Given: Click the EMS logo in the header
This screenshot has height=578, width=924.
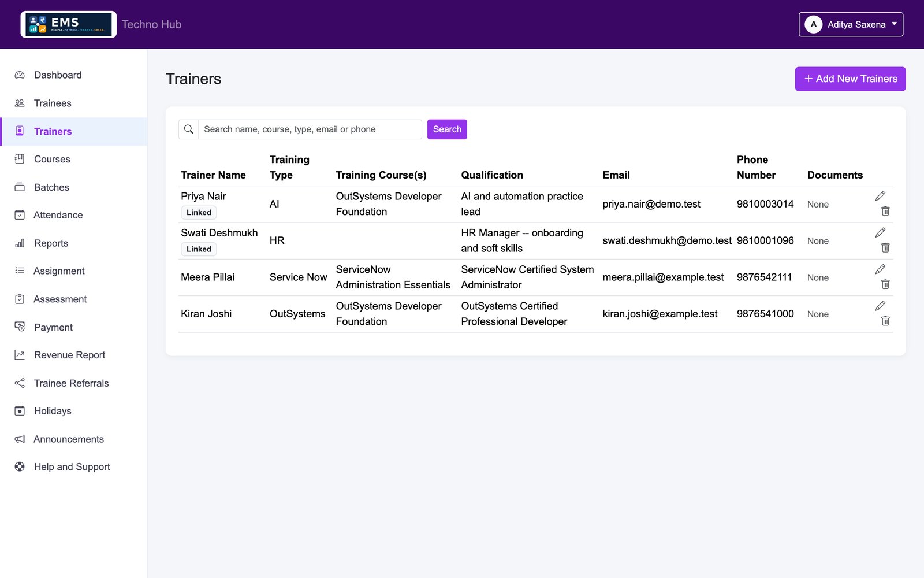Looking at the screenshot, I should pos(69,24).
